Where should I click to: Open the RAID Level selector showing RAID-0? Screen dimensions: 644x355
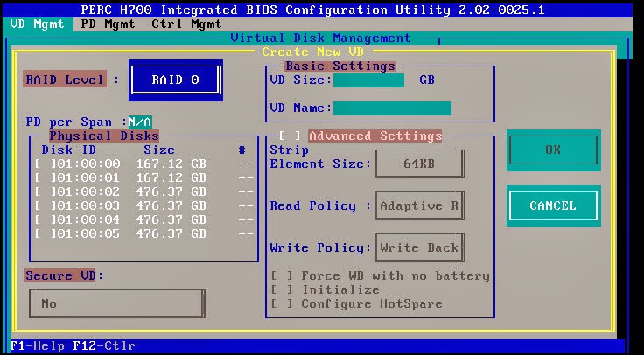tap(175, 80)
